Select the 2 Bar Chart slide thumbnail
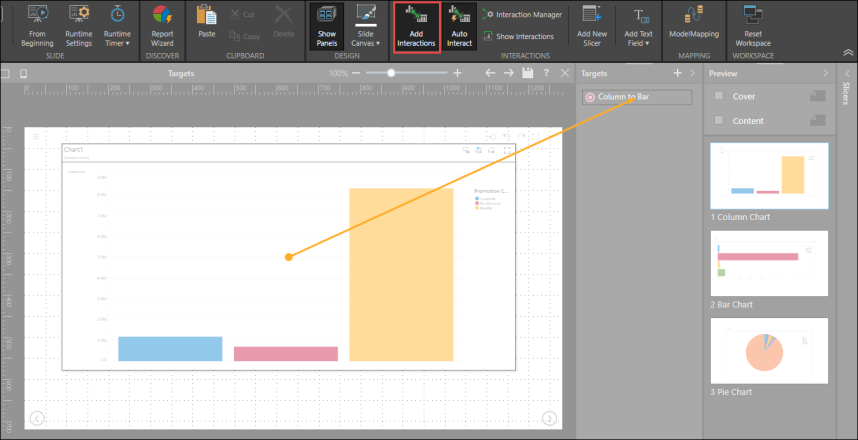 click(769, 264)
